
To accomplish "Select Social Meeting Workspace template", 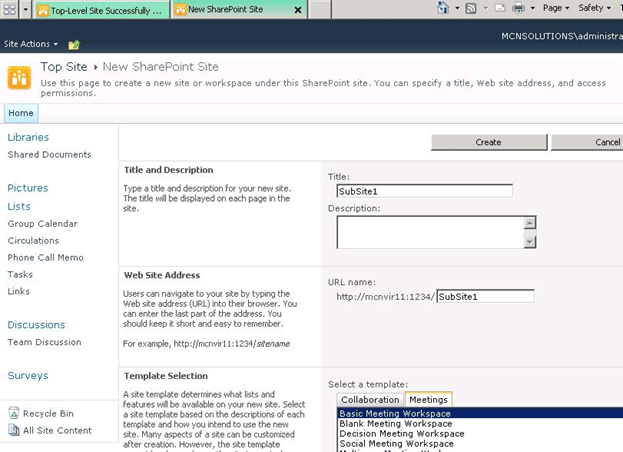I will [480, 443].
